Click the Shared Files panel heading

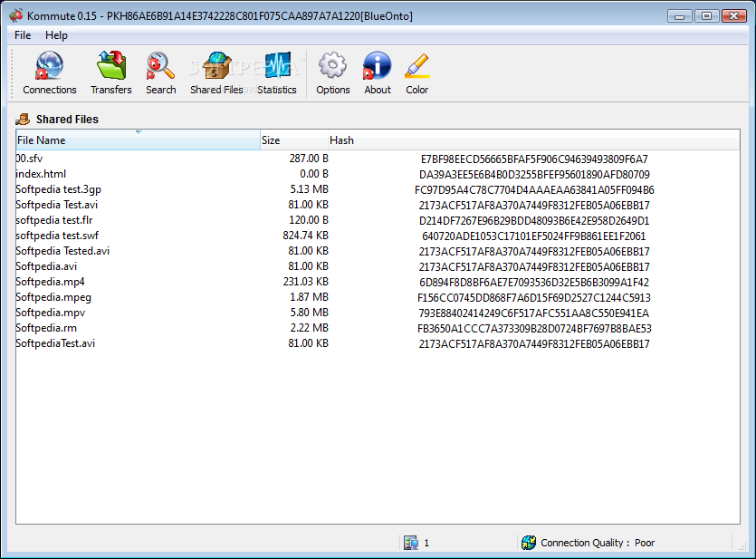(x=67, y=119)
